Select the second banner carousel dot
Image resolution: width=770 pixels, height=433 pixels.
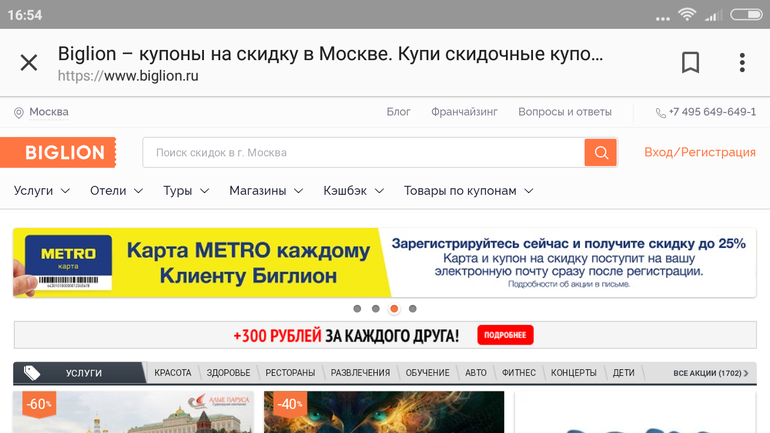tap(375, 309)
